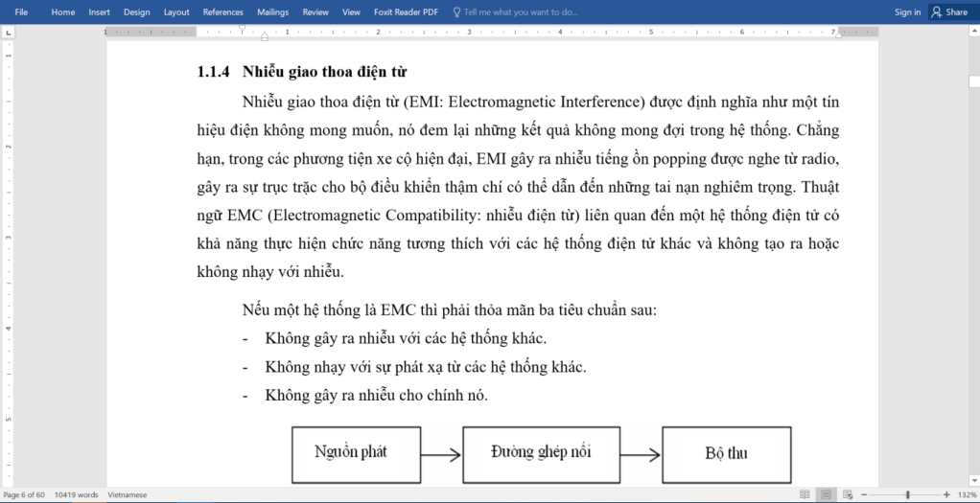Click the zoom out minus icon

coord(863,494)
